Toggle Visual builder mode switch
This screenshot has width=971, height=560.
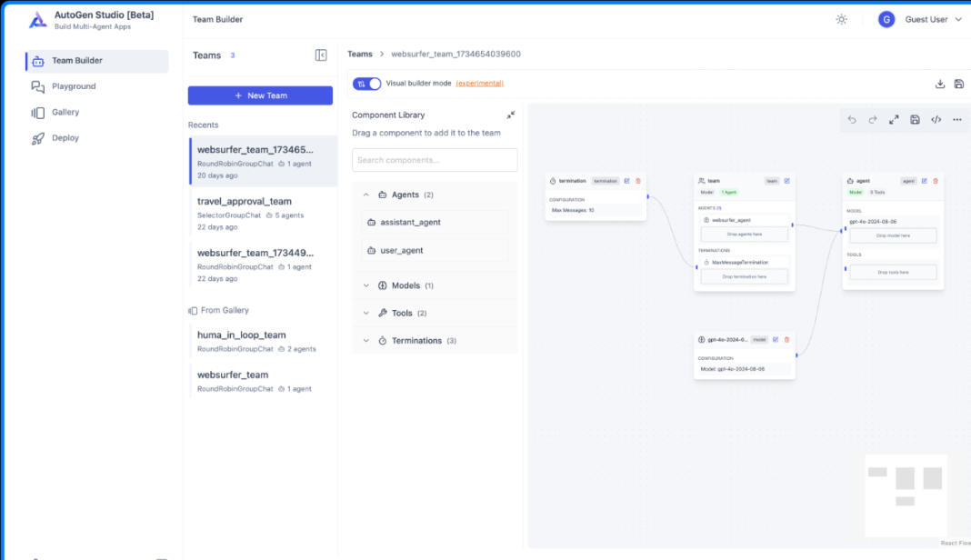tap(366, 84)
